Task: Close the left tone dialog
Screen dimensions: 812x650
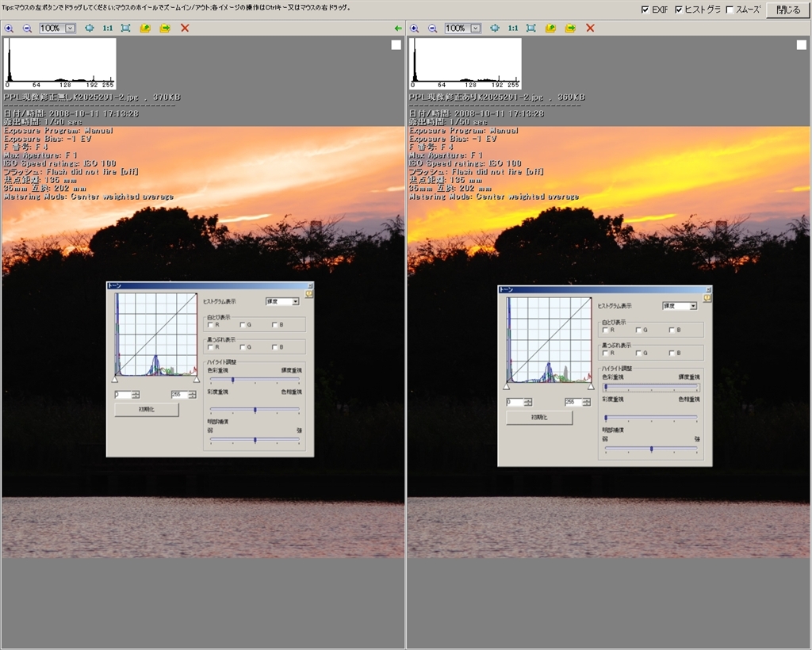Action: click(x=310, y=285)
